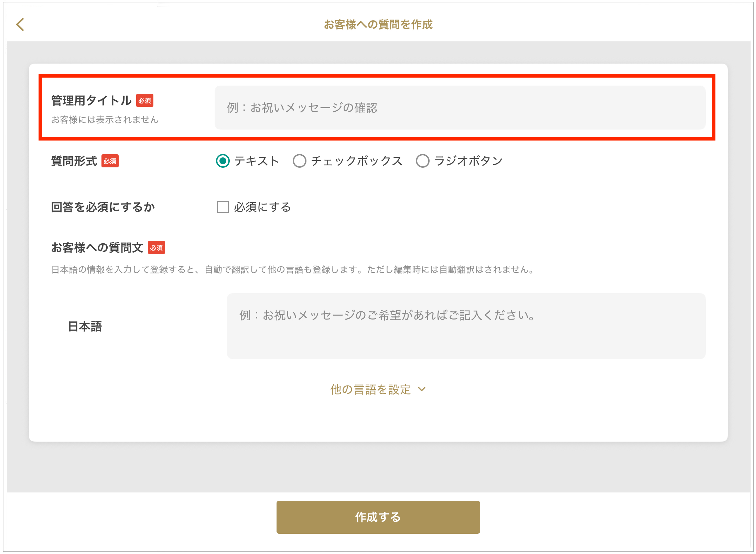Click into the 日本語 question text area

[x=466, y=326]
